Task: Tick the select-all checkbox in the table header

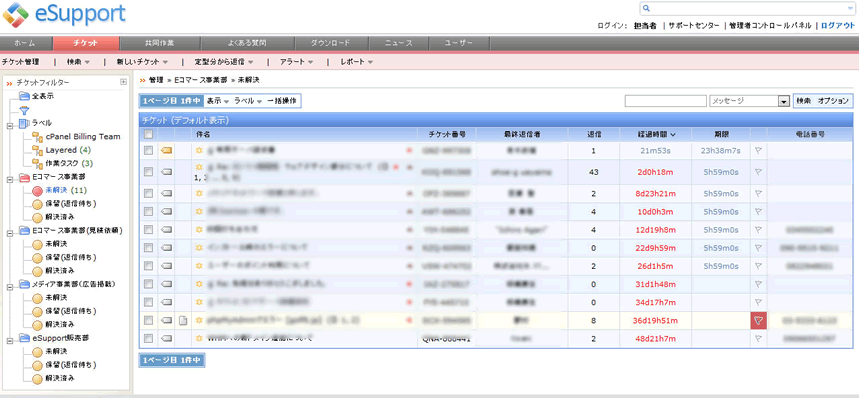Action: [148, 134]
